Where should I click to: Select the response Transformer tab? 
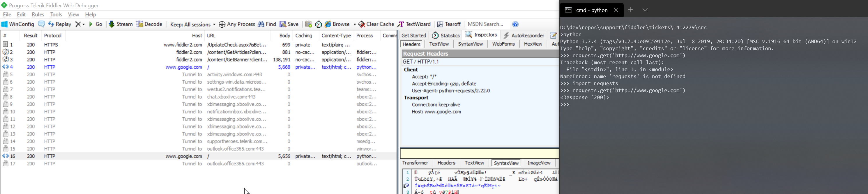(x=415, y=163)
